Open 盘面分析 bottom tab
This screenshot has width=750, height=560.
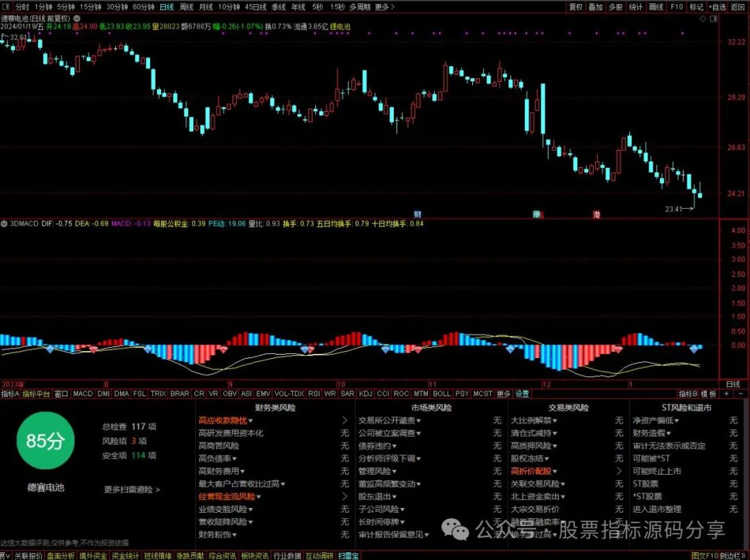pos(60,556)
